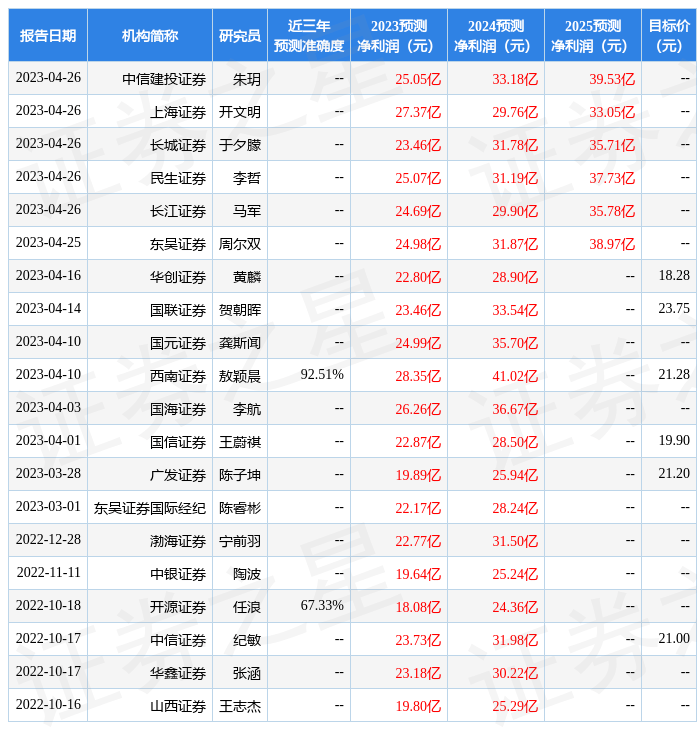
Task: Click the 2023预测净利润 column header
Action: [399, 35]
